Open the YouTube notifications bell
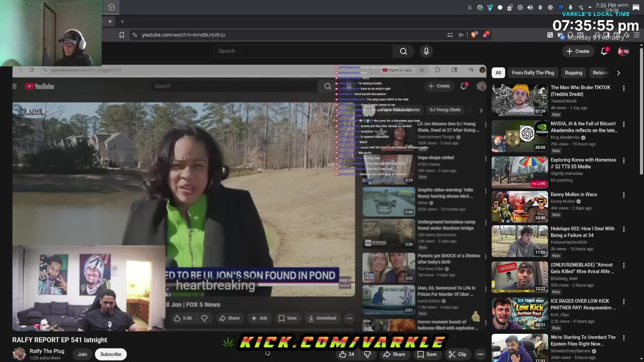The width and height of the screenshot is (644, 362). 604,51
